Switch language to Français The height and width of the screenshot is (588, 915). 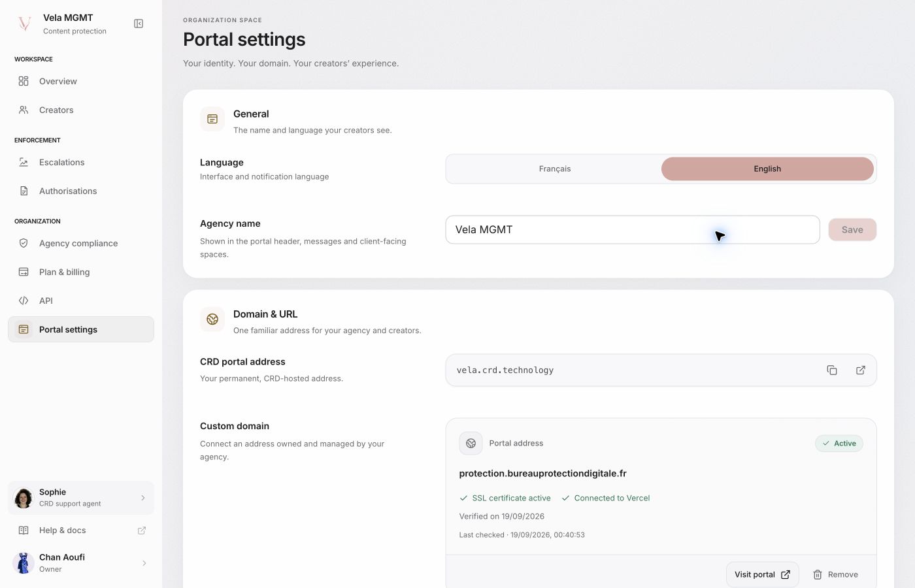[x=555, y=169]
